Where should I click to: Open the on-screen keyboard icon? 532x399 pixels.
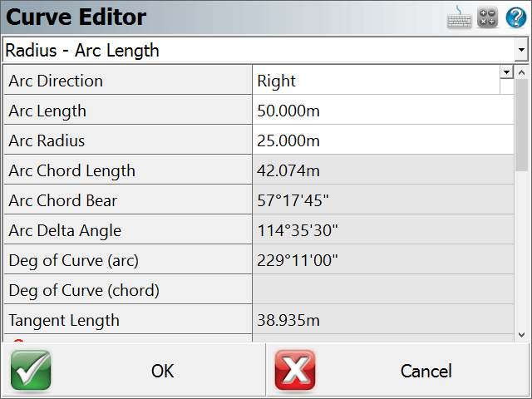point(459,17)
